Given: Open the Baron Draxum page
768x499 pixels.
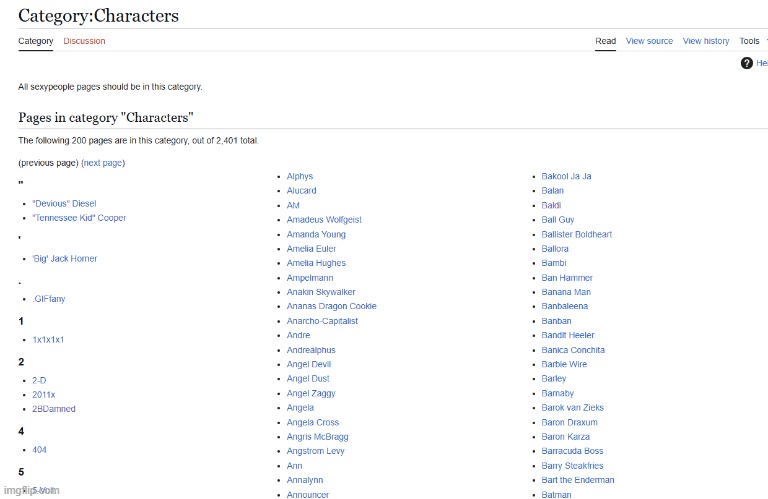Looking at the screenshot, I should 568,422.
